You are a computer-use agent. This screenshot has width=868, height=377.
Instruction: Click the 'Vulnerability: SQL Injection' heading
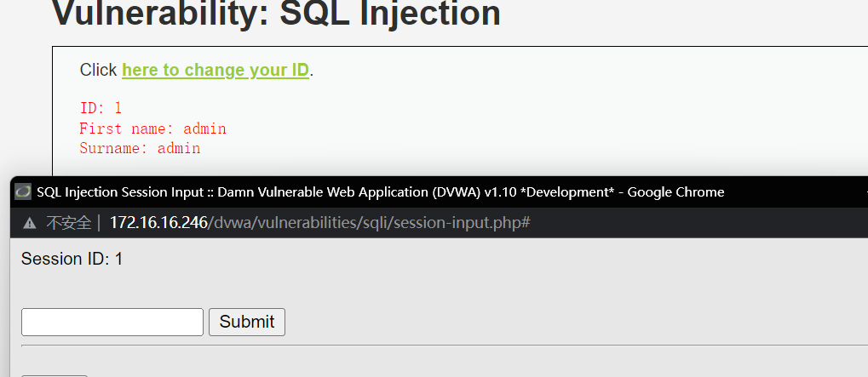(x=276, y=12)
